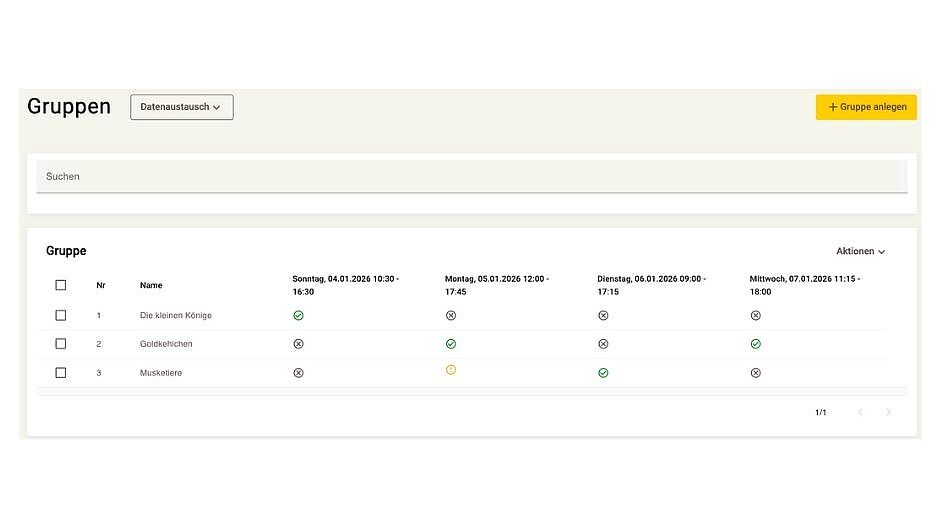Tick the checkbox next to Musketiere
The width and height of the screenshot is (940, 528).
point(61,372)
